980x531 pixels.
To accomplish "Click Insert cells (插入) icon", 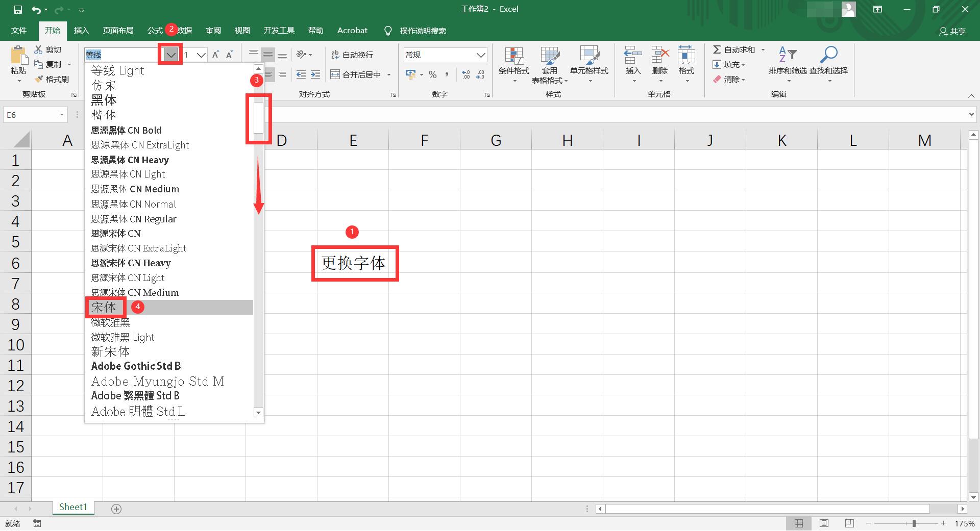I will coord(633,55).
